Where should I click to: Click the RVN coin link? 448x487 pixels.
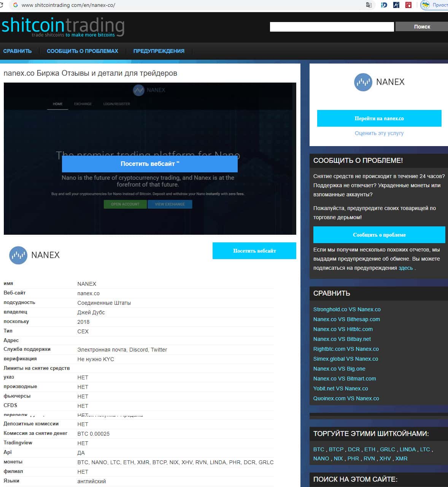369,458
